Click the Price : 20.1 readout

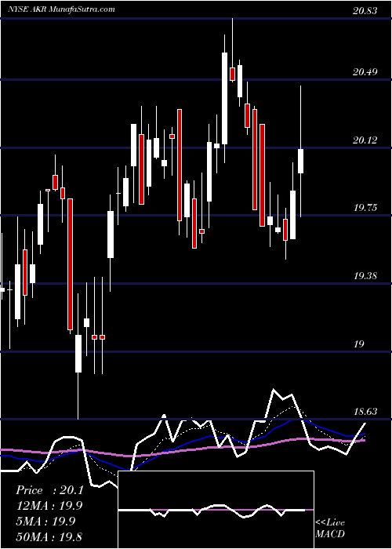pyautogui.click(x=49, y=490)
